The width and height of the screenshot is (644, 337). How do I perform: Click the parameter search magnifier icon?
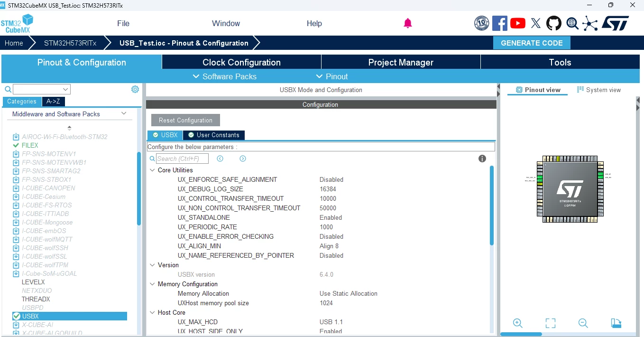[153, 159]
